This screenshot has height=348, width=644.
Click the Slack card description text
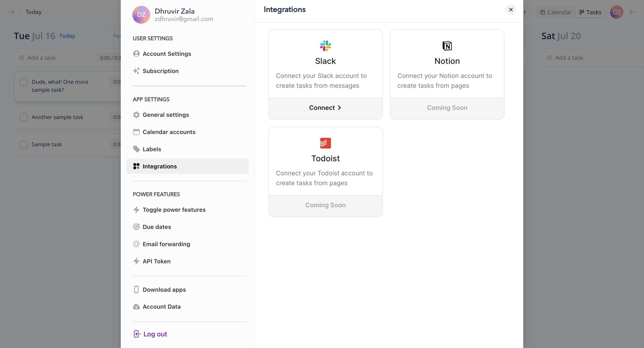point(321,81)
